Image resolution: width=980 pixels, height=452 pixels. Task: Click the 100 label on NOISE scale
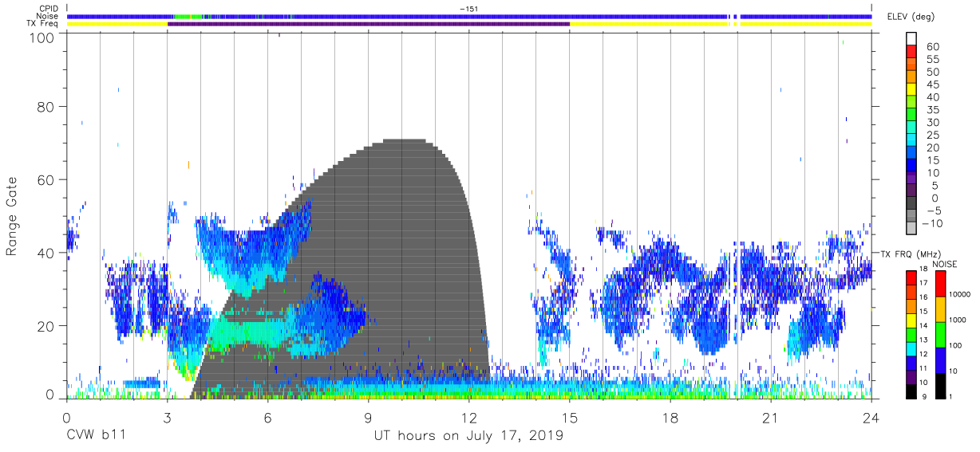coord(955,345)
